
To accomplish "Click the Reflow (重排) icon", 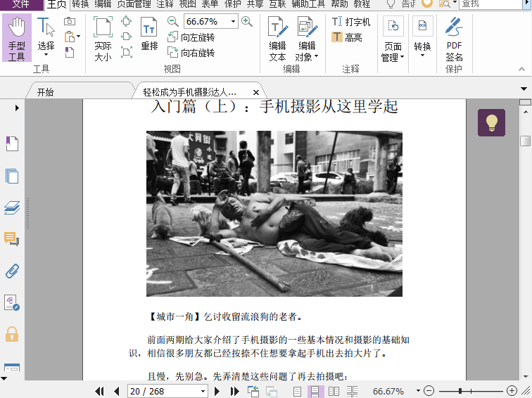I will coord(149,34).
